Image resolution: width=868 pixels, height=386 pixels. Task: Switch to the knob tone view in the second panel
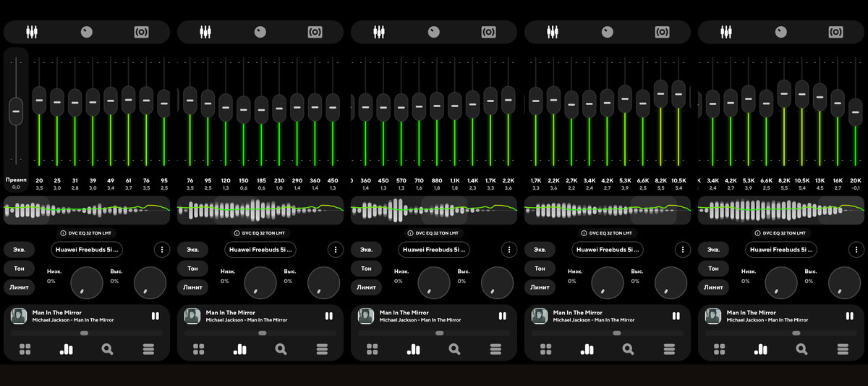point(260,32)
